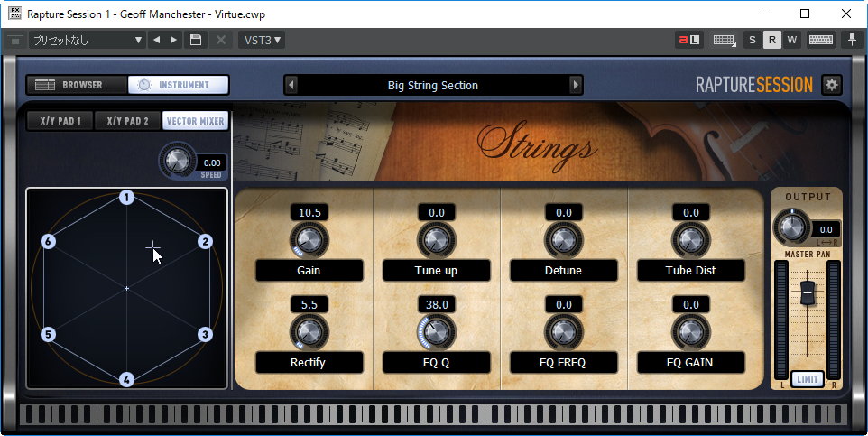Click Rectify value 5.5
The image size is (868, 436).
coord(309,305)
